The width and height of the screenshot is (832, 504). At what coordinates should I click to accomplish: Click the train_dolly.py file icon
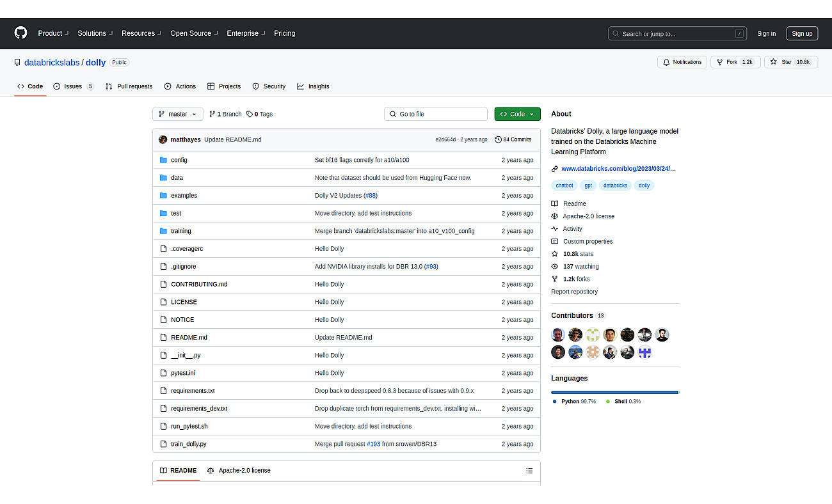click(x=163, y=444)
